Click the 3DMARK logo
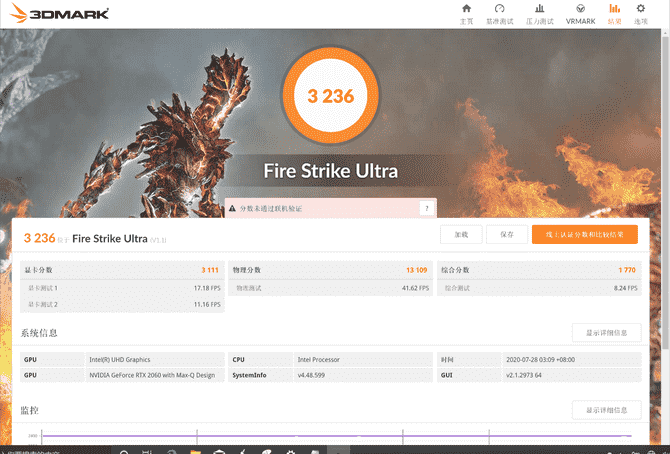Screen dimensions: 670x454 pyautogui.click(x=59, y=13)
